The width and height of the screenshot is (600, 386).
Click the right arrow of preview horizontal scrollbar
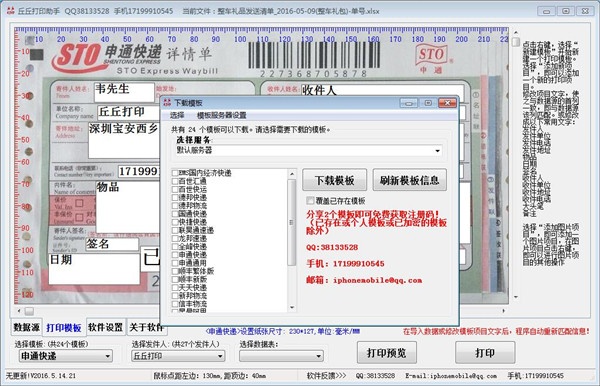(x=504, y=311)
